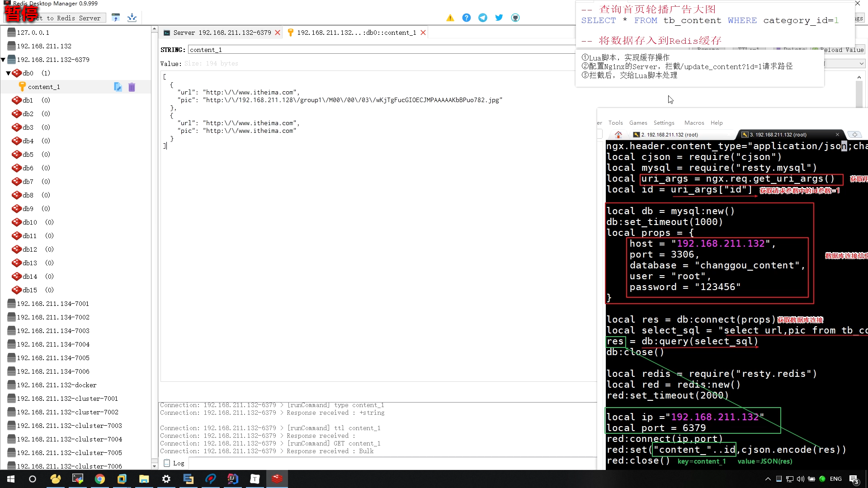
Task: Close terminal tab 3 with its X
Action: tap(837, 135)
